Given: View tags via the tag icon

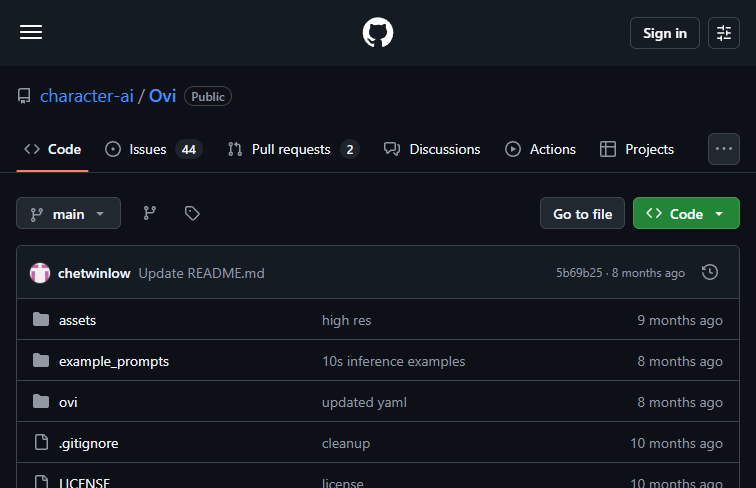Looking at the screenshot, I should (x=192, y=213).
